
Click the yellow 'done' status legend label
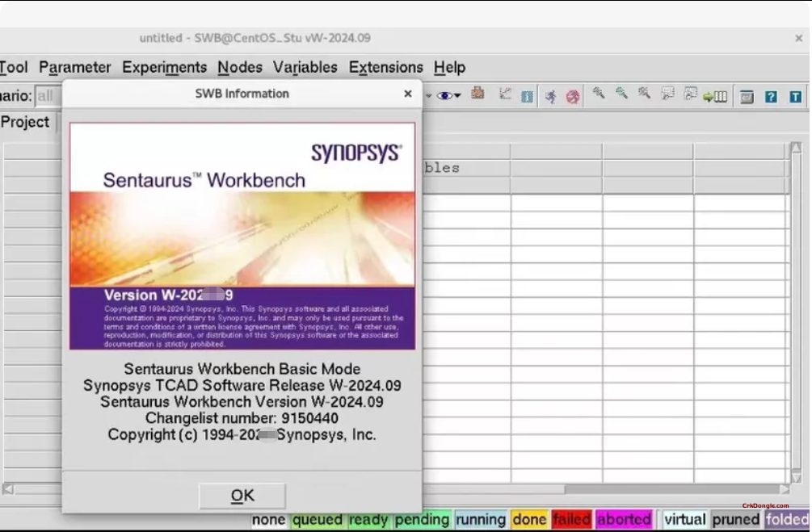(529, 519)
